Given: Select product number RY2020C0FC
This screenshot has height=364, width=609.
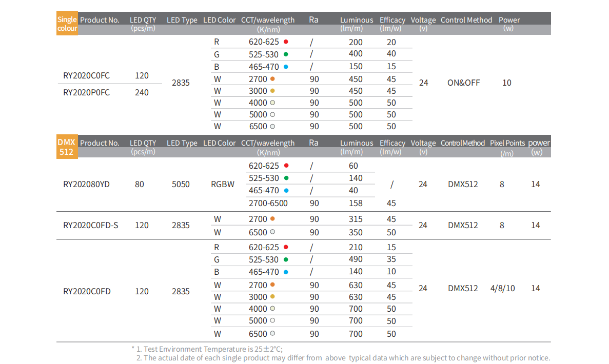Looking at the screenshot, I should 86,75.
